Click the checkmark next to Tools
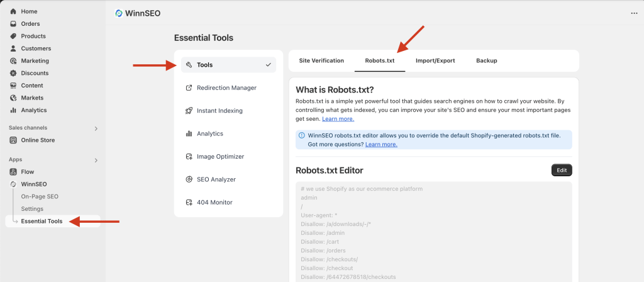644x282 pixels. (x=269, y=65)
